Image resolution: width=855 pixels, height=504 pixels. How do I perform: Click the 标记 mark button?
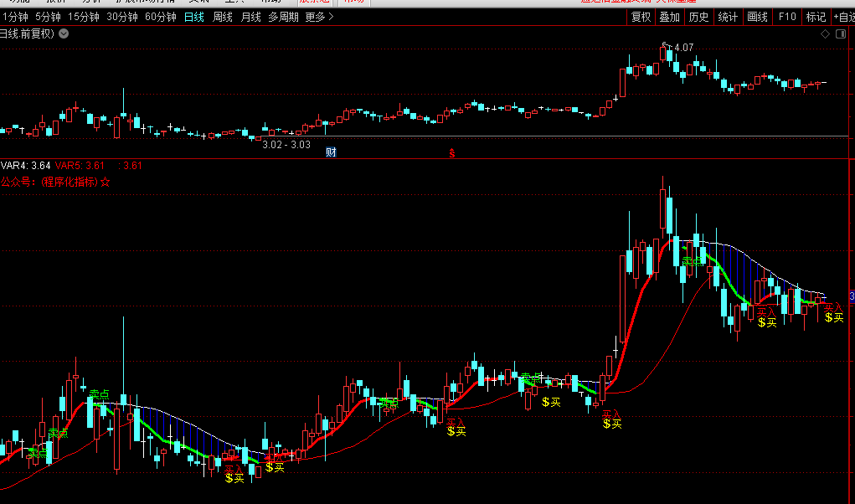point(815,17)
